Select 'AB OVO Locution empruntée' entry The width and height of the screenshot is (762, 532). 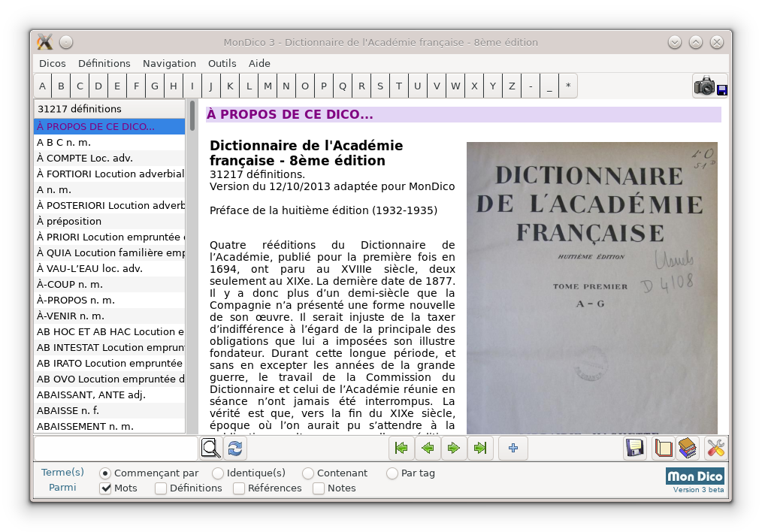pos(110,379)
